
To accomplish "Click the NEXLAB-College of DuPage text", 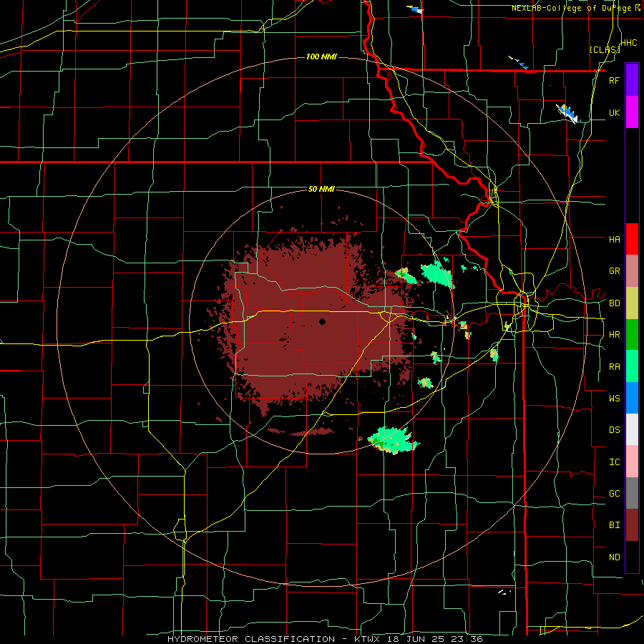I will click(x=571, y=8).
